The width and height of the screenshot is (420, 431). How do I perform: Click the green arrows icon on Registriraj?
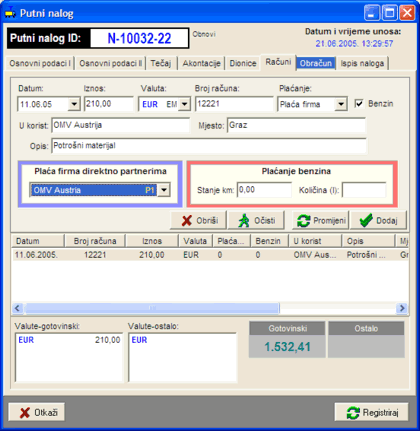[x=353, y=413]
